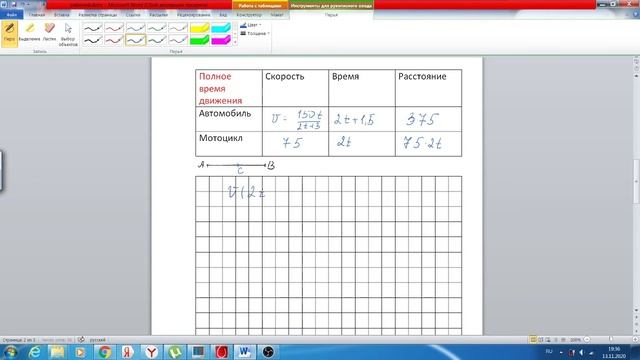Select the Перо pen tool
The width and height of the screenshot is (640, 360).
click(9, 34)
